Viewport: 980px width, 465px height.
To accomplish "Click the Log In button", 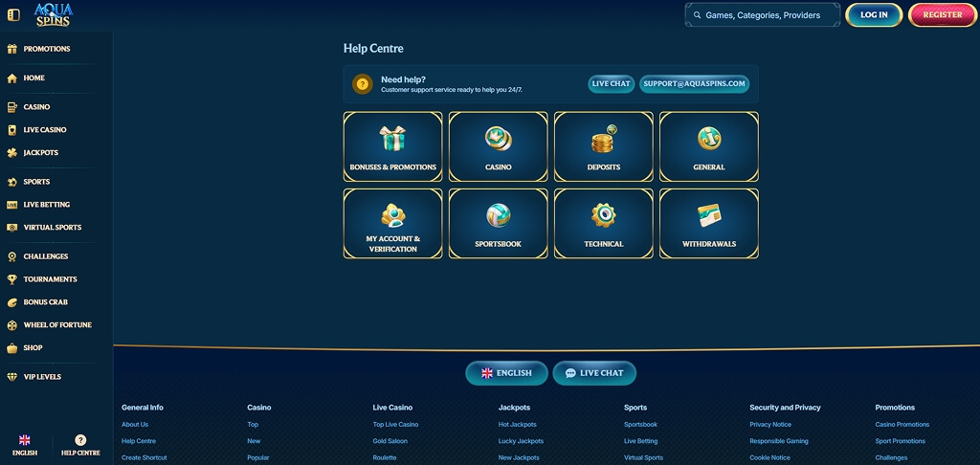I will tap(874, 15).
